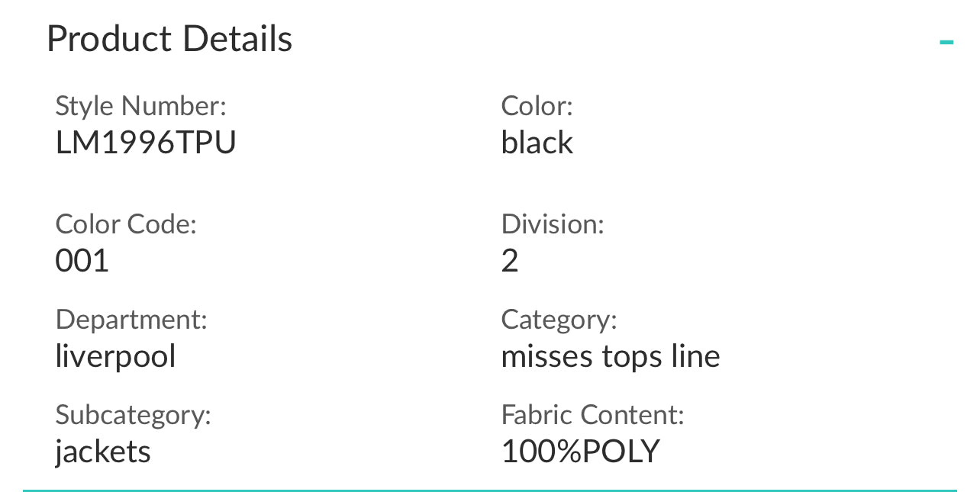980x492 pixels.
Task: Click the teal divider line below details
Action: click(489, 490)
